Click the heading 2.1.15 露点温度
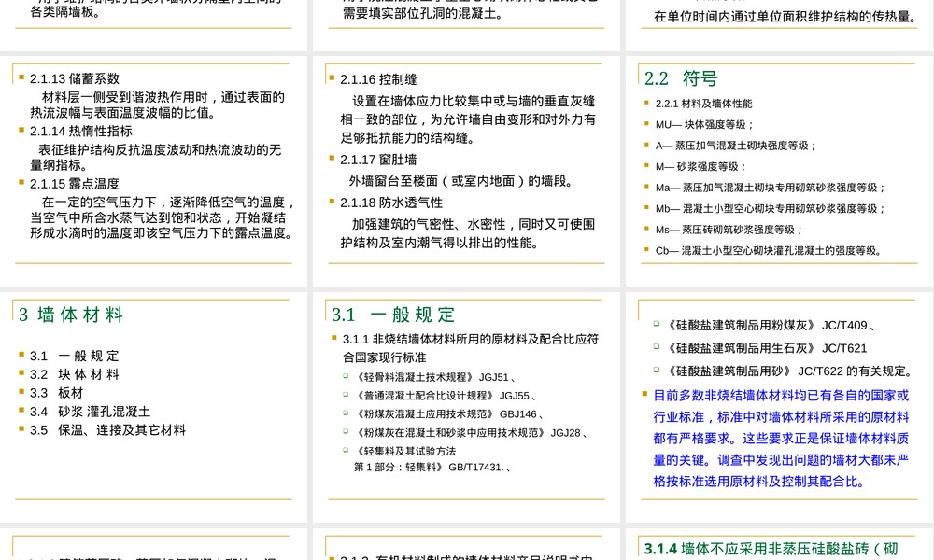Viewport: 934px width, 560px height. coord(75,184)
